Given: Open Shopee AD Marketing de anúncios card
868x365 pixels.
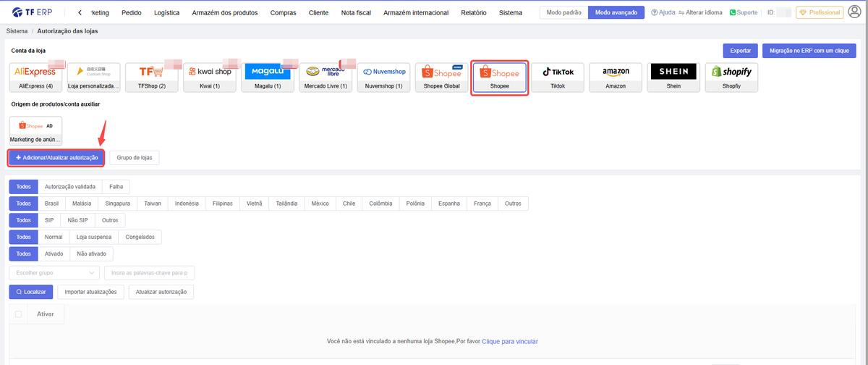Looking at the screenshot, I should coord(35,130).
